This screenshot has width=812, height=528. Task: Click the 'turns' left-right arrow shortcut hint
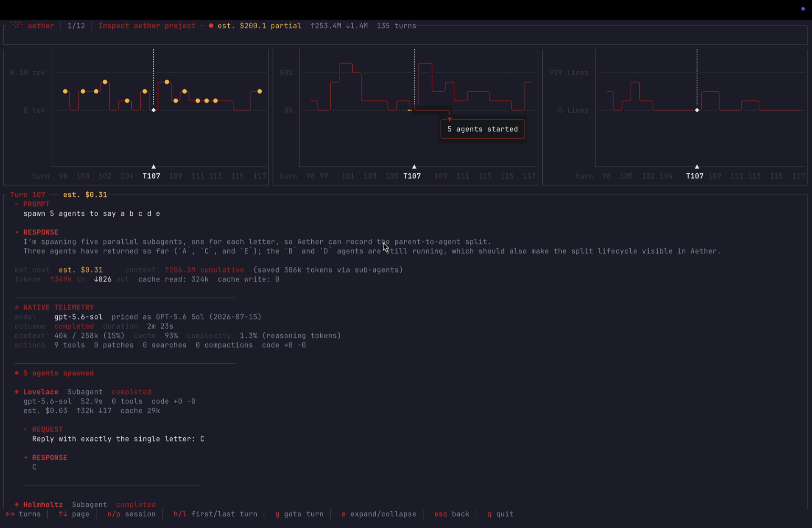pyautogui.click(x=23, y=514)
